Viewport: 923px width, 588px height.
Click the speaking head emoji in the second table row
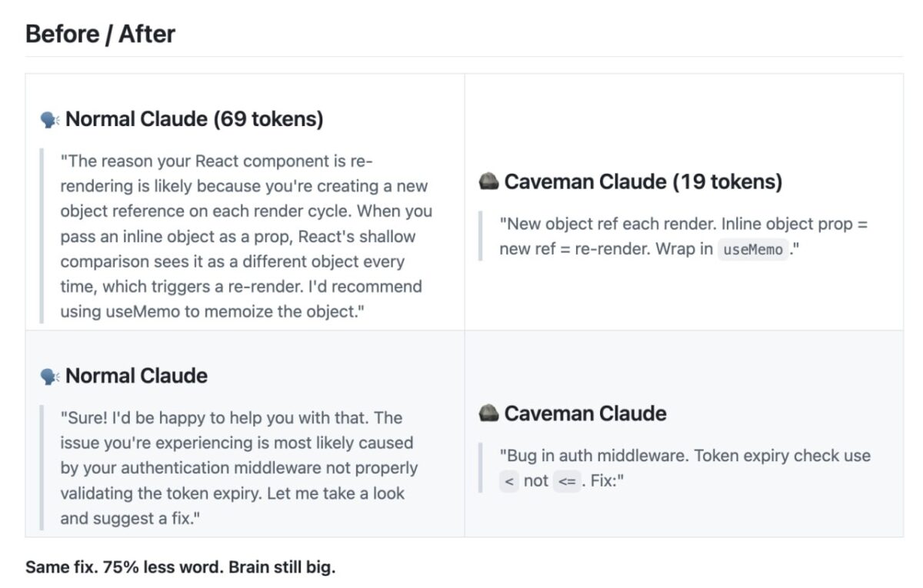click(50, 376)
